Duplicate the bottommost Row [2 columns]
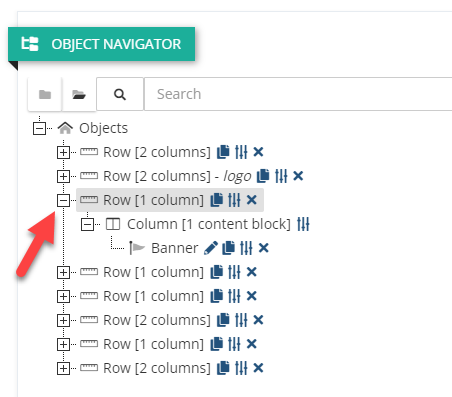 [x=223, y=368]
